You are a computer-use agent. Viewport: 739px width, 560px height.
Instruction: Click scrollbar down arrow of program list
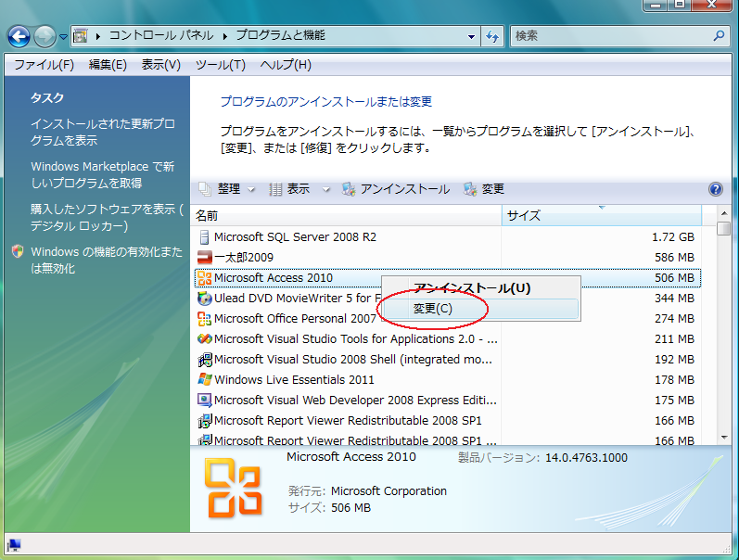click(724, 438)
